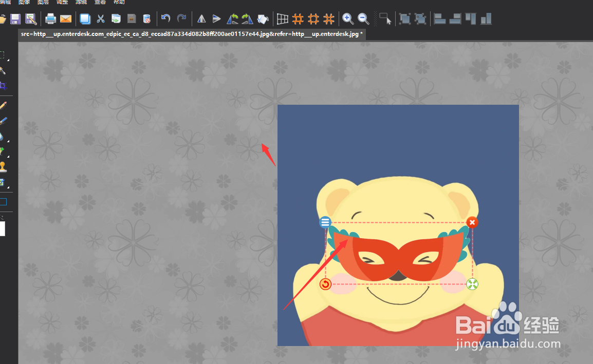The height and width of the screenshot is (364, 593).
Task: Click the Ungroup objects icon
Action: tap(420, 18)
